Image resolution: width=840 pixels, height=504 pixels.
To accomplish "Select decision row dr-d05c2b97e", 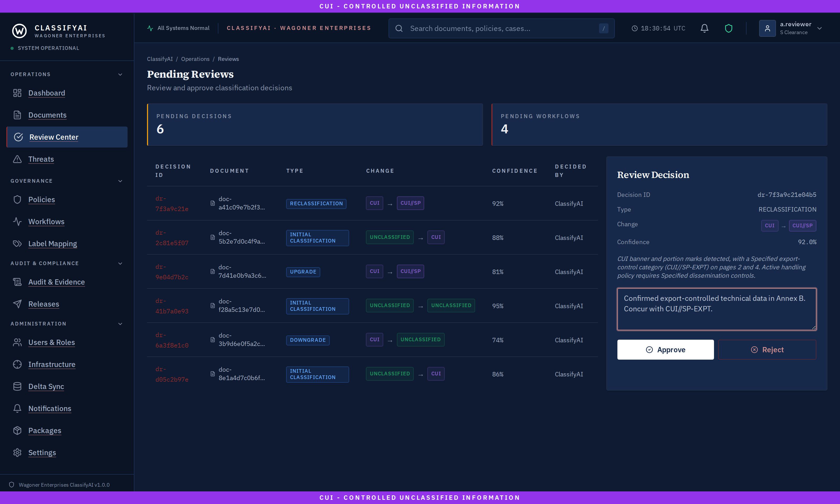I will [372, 374].
